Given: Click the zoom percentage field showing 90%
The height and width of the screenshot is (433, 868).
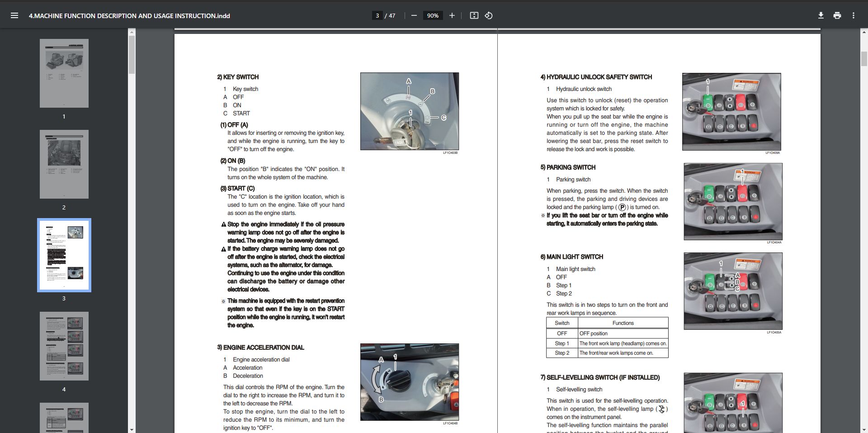Looking at the screenshot, I should (x=432, y=15).
